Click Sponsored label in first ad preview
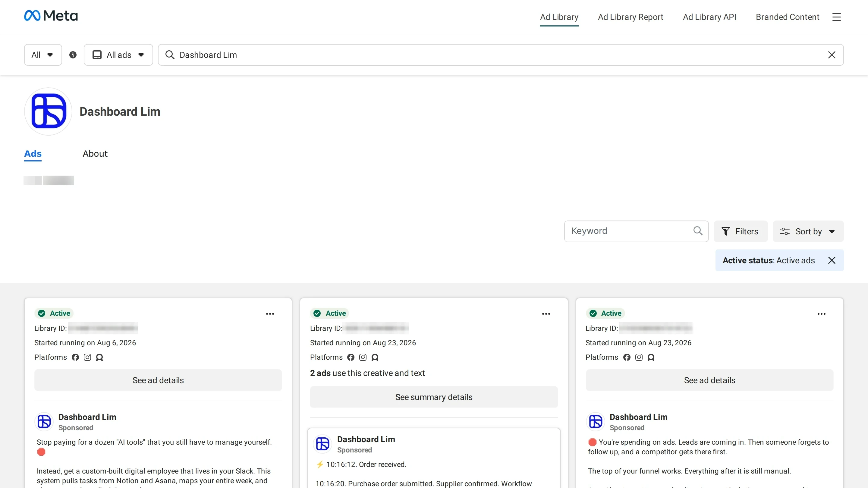Screen dimensions: 868x488 pyautogui.click(x=76, y=428)
